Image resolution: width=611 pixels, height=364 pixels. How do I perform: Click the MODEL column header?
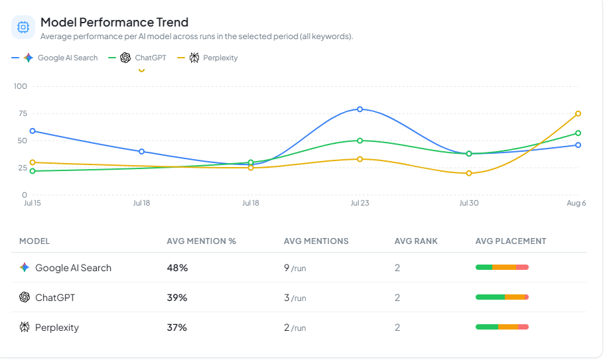[x=34, y=241]
